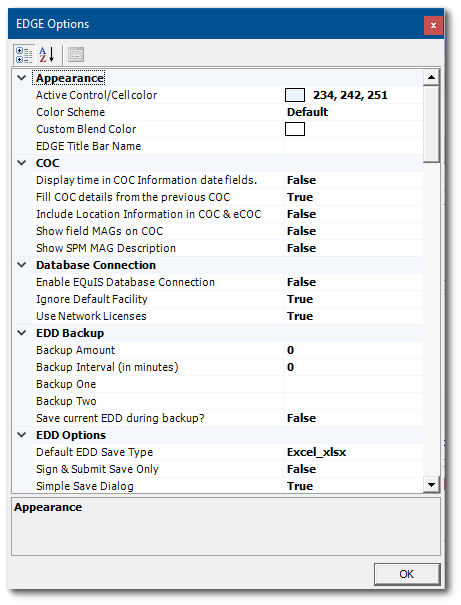Click the OK button
Viewport: 461px width, 605px height.
tap(407, 574)
